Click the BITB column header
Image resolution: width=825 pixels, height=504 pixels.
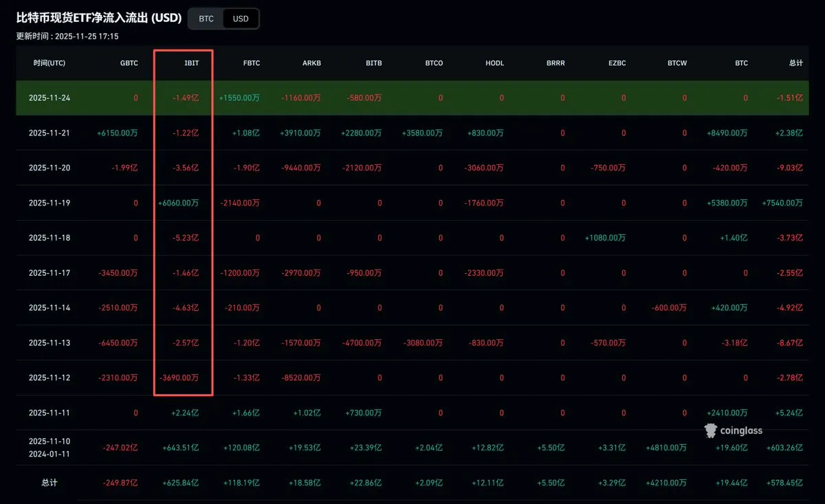(373, 63)
